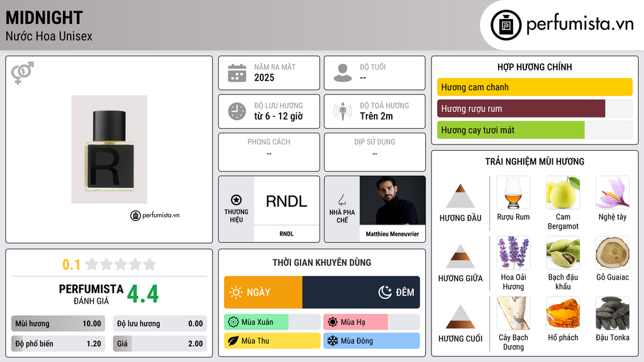Viewport: 644px width, 362px height.
Task: Click the Hương giữa pyramid icon
Action: tap(460, 256)
